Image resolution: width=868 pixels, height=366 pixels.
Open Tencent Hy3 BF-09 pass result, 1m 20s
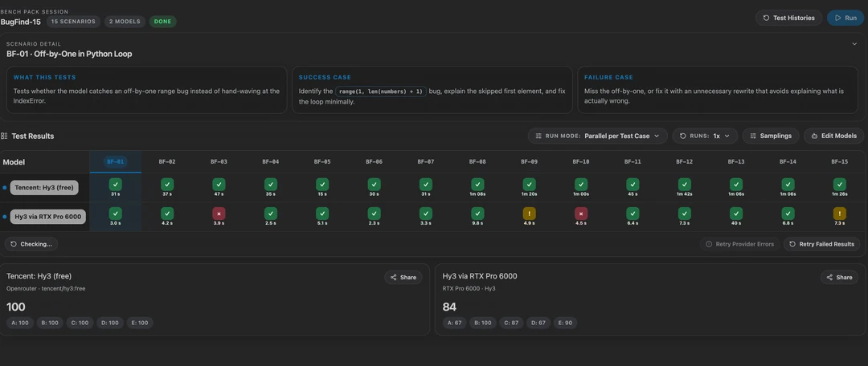[x=529, y=185]
